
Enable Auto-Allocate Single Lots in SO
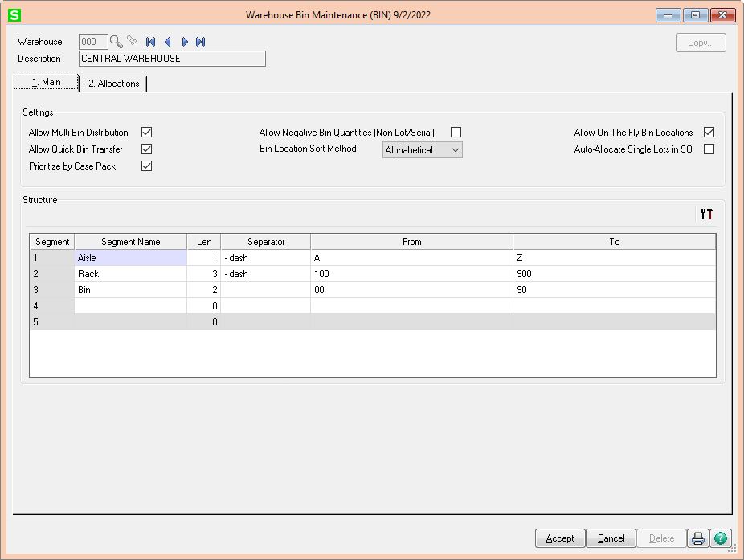pos(709,149)
